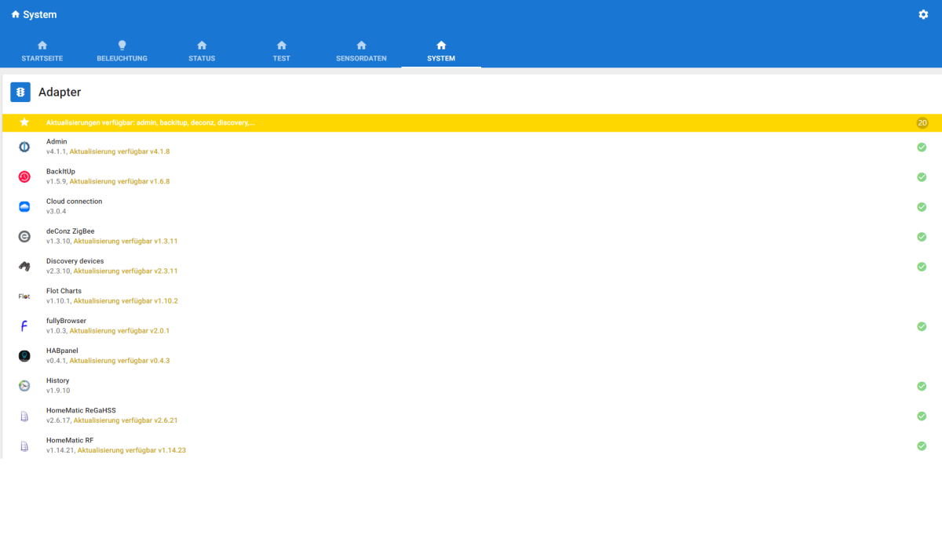The height and width of the screenshot is (560, 942).
Task: Click the Adapter traffic-light icon
Action: [x=20, y=93]
